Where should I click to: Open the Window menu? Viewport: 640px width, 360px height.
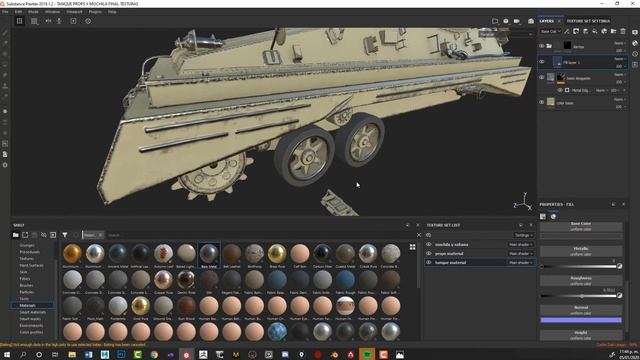52,12
